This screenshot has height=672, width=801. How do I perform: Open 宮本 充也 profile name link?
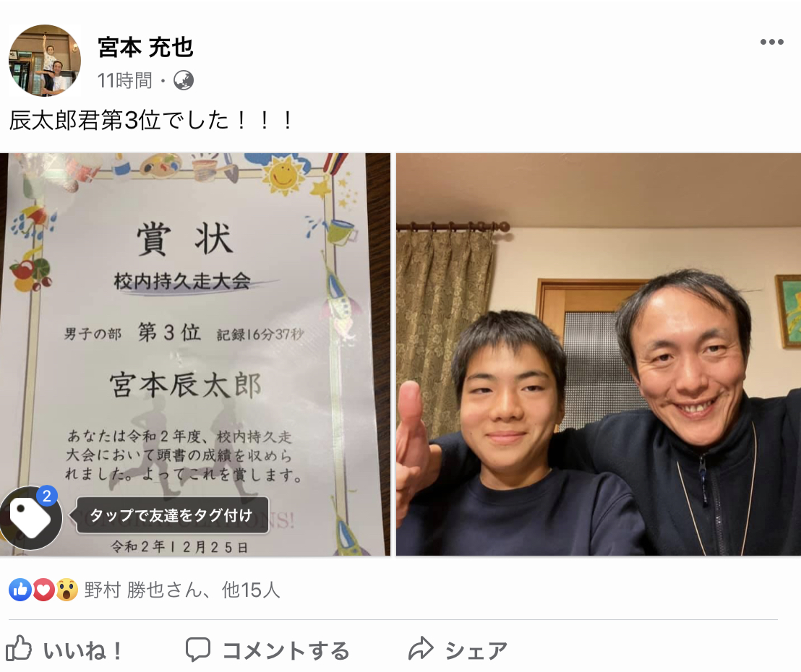[x=145, y=48]
